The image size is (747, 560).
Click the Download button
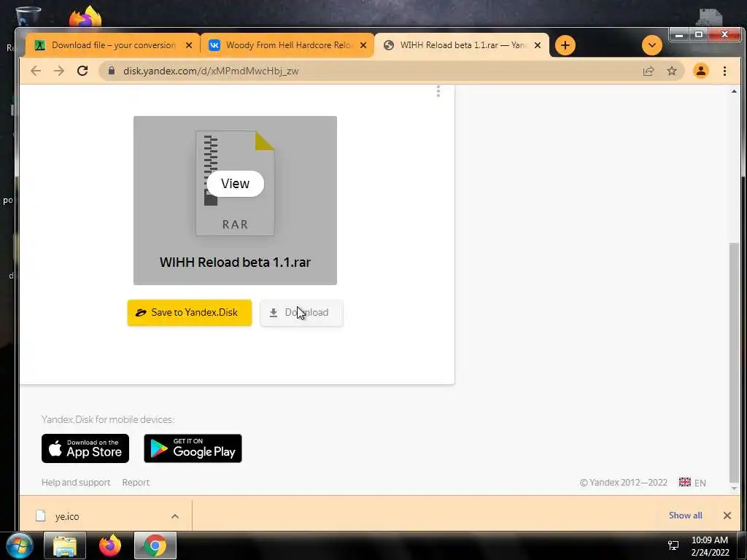[301, 313]
